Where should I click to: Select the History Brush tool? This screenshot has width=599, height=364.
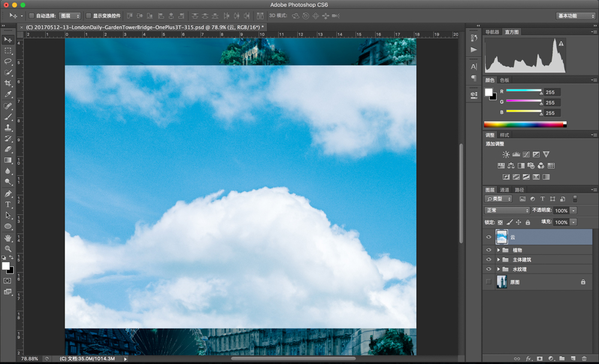8,139
